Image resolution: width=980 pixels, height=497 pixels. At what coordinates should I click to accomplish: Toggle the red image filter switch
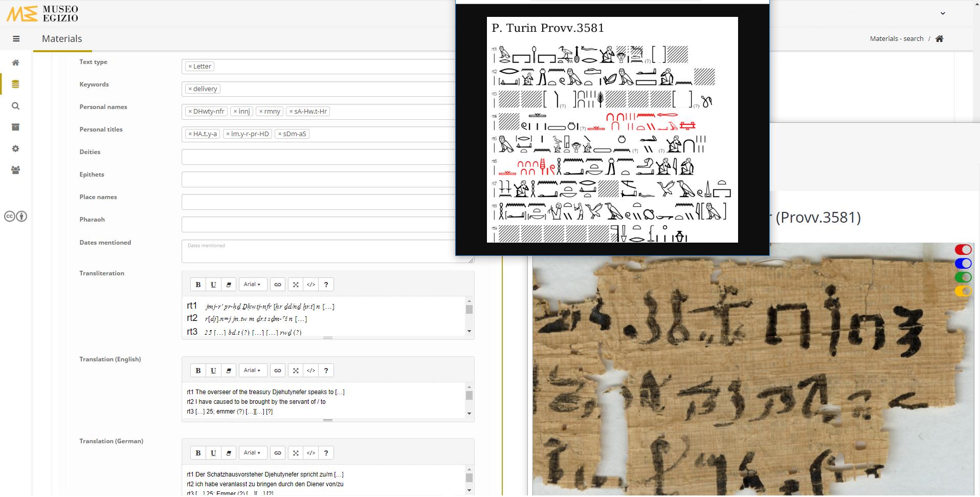tap(964, 249)
